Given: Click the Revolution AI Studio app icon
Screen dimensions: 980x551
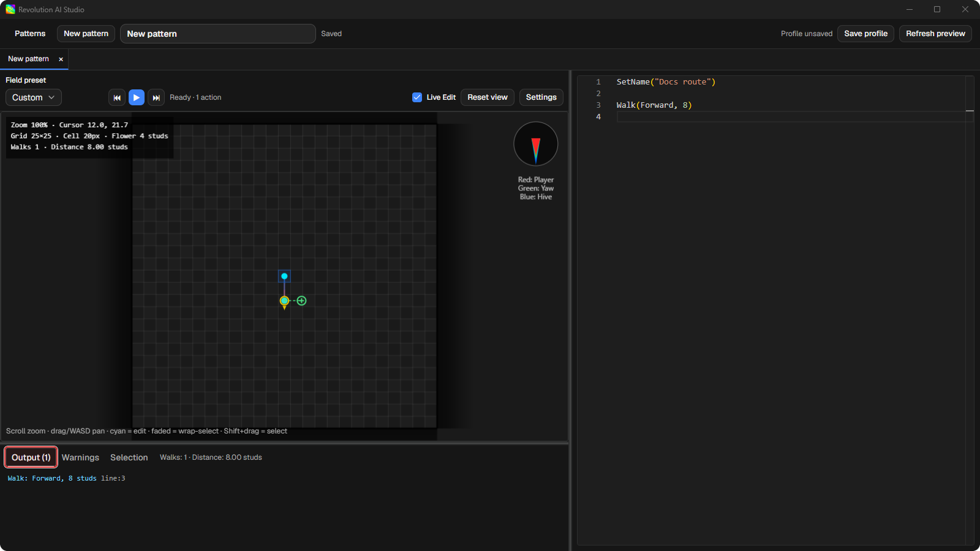Looking at the screenshot, I should tap(10, 9).
